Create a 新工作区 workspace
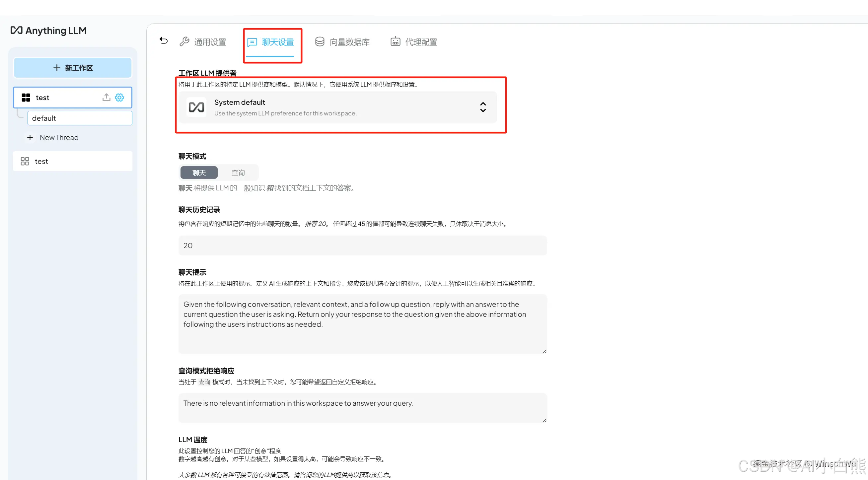 coord(72,68)
